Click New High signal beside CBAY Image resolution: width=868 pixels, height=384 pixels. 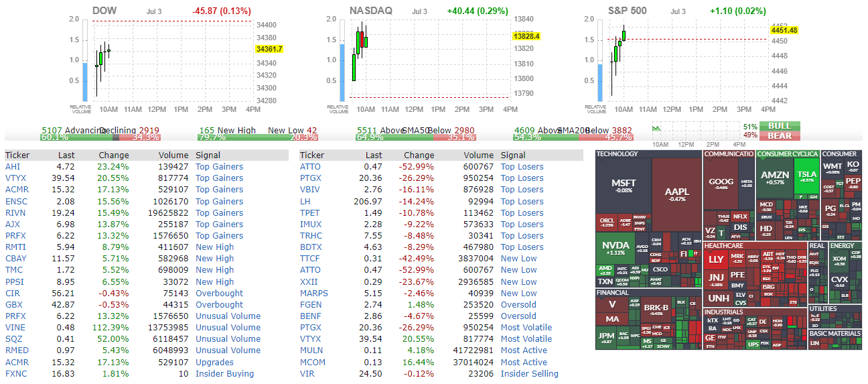(214, 258)
